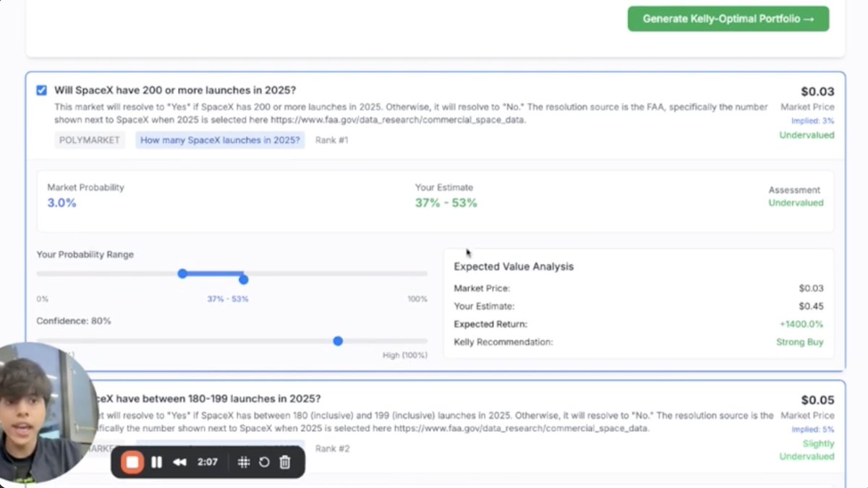Click recording timer 2:07
868x488 pixels.
click(208, 462)
